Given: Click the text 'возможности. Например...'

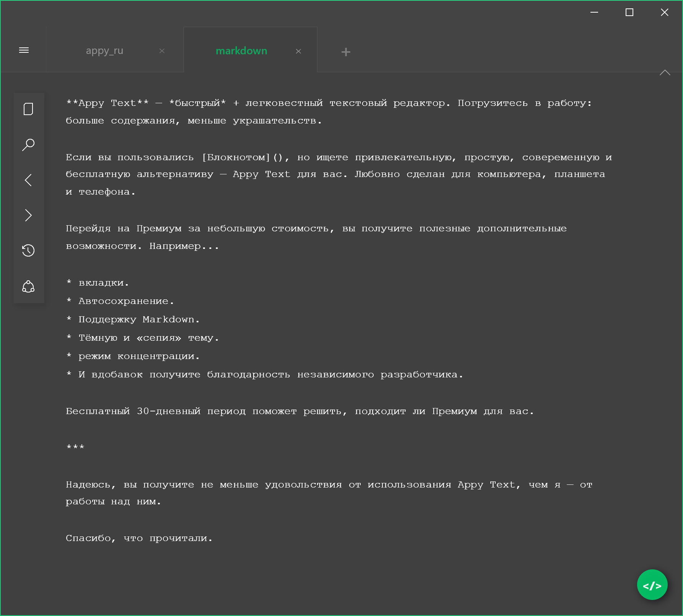Looking at the screenshot, I should point(142,246).
